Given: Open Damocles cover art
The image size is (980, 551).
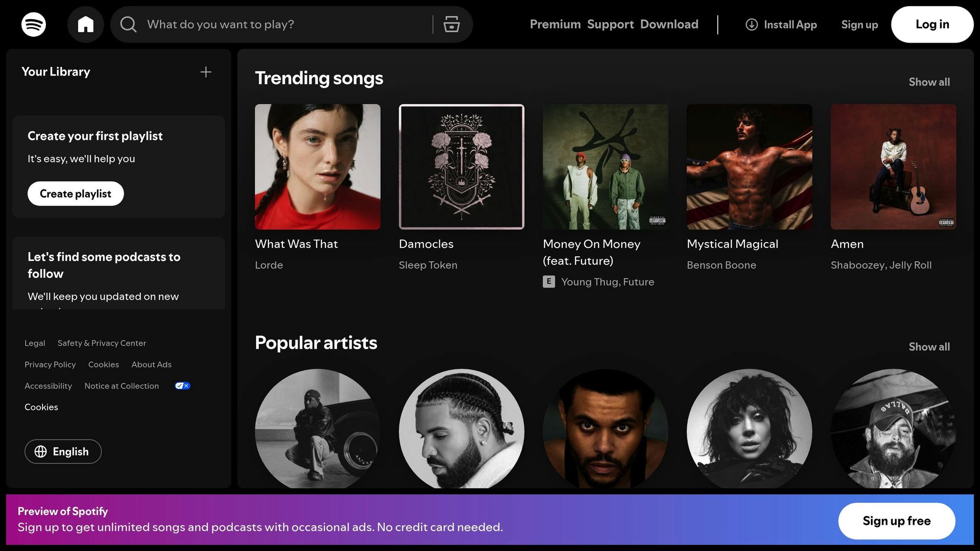Looking at the screenshot, I should click(462, 167).
